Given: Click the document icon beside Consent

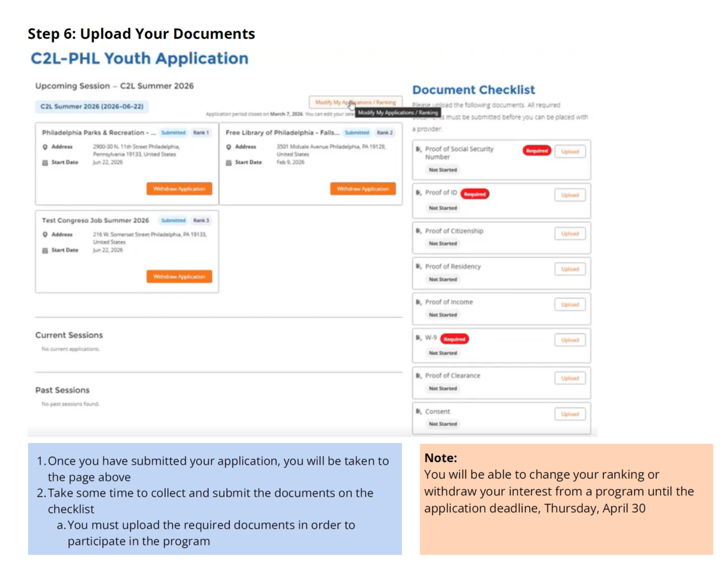Looking at the screenshot, I should coord(419,412).
